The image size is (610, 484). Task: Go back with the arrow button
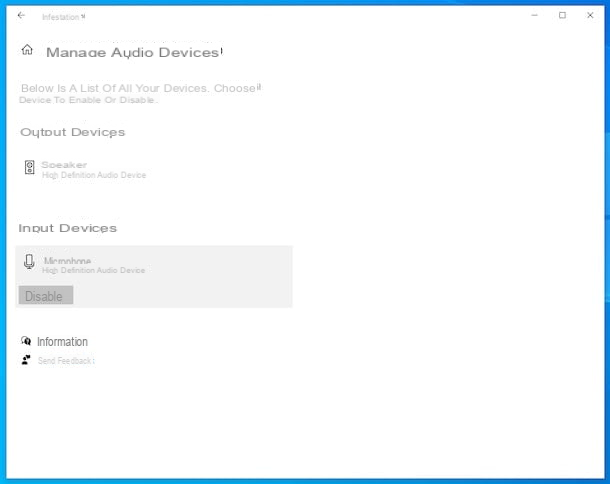pos(21,16)
